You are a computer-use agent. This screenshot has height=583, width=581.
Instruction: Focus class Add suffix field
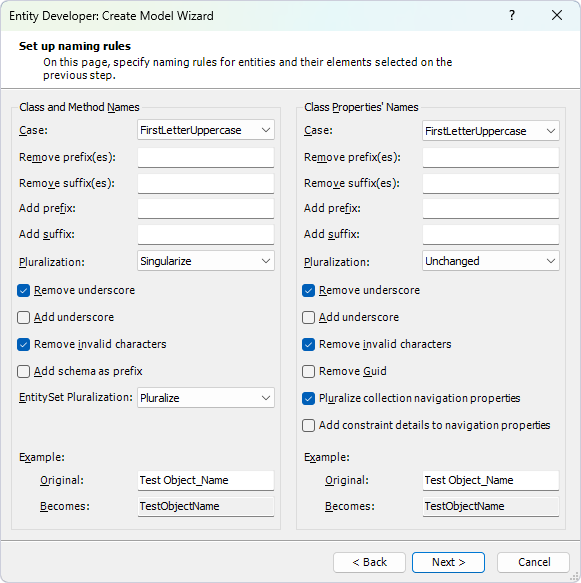[x=206, y=235]
